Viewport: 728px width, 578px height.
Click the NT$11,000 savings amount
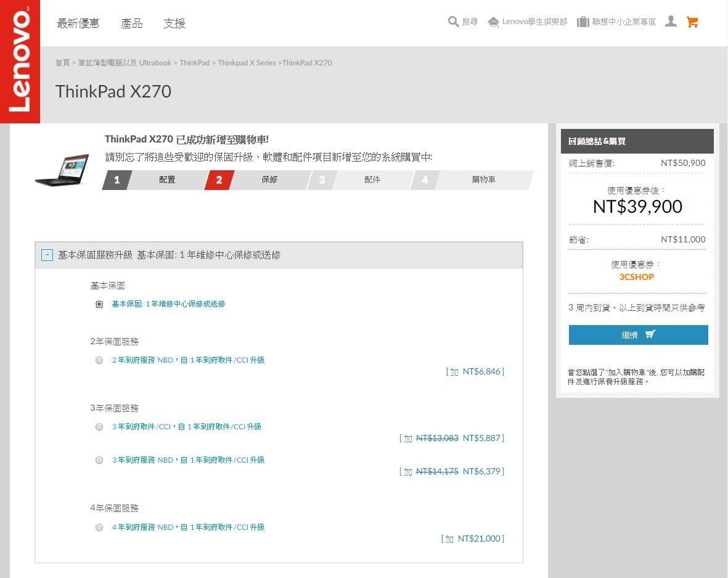click(683, 239)
